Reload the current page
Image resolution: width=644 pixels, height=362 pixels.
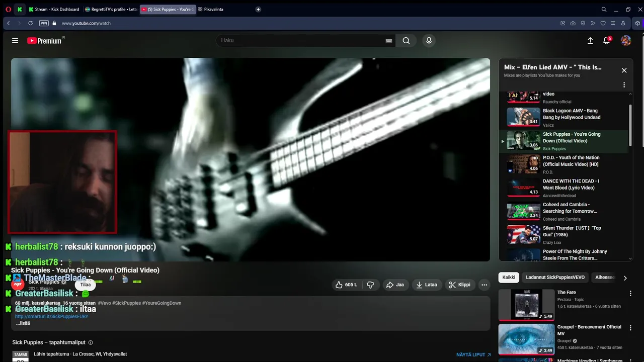tap(30, 23)
